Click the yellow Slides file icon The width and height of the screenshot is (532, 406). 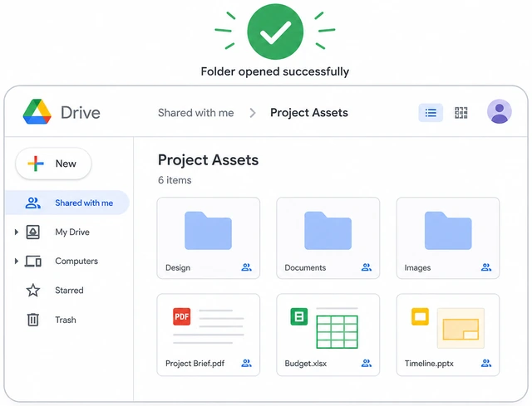coord(420,316)
